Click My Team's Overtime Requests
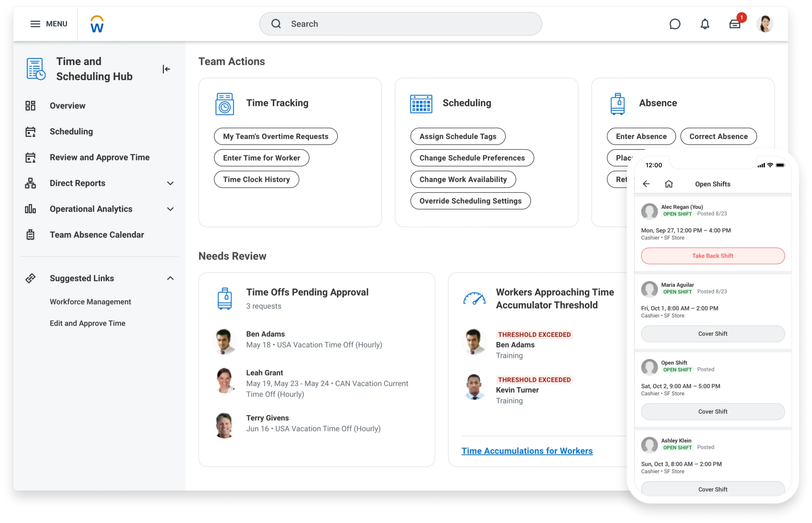The image size is (812, 523). click(x=275, y=137)
